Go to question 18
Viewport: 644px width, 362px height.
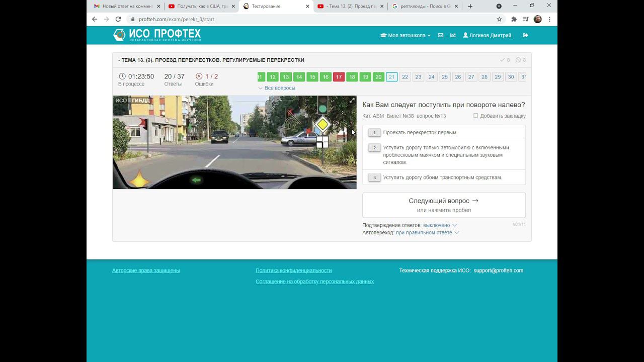[352, 77]
